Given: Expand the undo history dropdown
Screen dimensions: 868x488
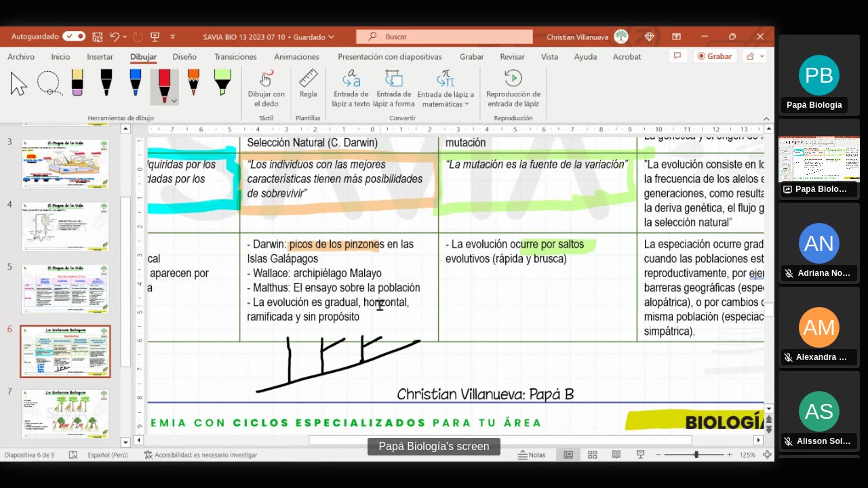Looking at the screenshot, I should click(x=125, y=37).
